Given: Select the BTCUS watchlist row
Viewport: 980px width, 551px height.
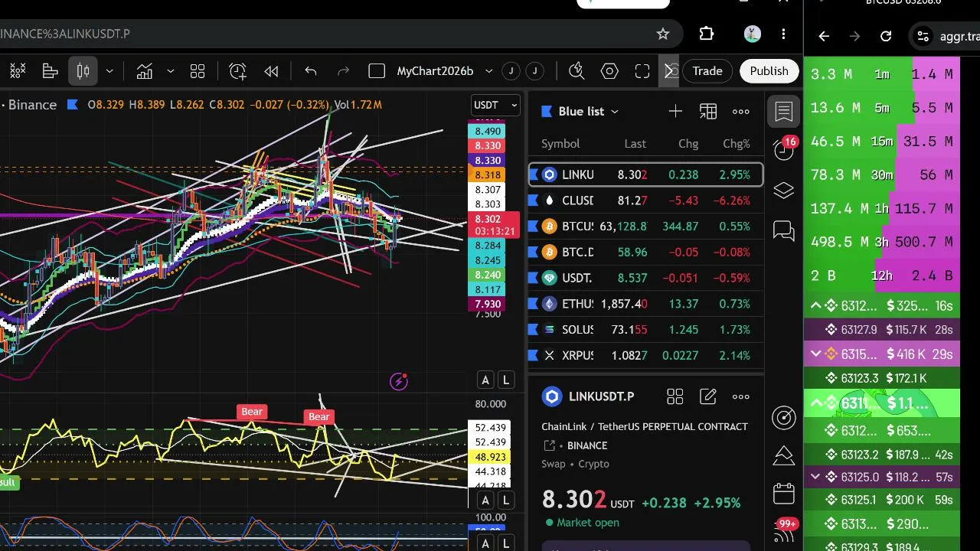Looking at the screenshot, I should [646, 227].
